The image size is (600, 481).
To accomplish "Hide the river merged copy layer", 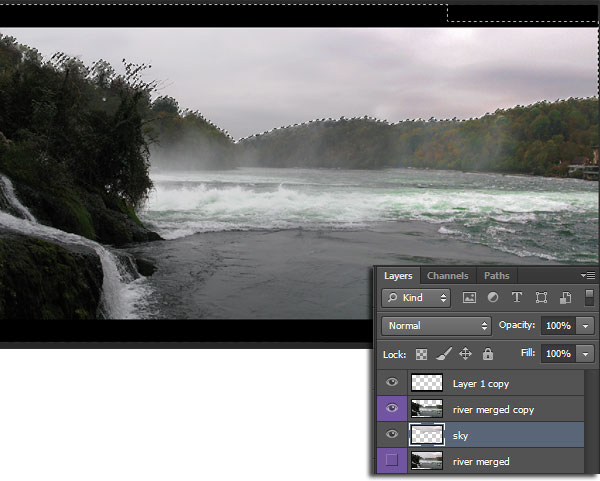I will (391, 408).
